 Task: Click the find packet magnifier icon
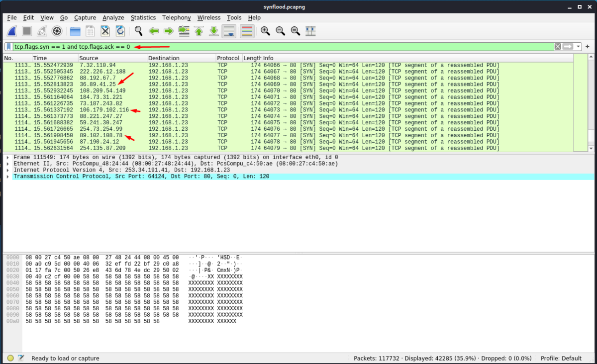pos(138,31)
